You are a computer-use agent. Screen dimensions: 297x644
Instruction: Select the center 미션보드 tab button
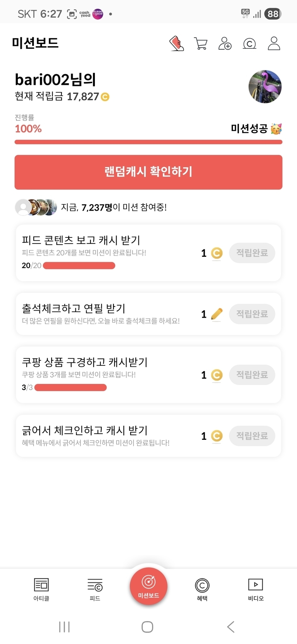(x=148, y=586)
